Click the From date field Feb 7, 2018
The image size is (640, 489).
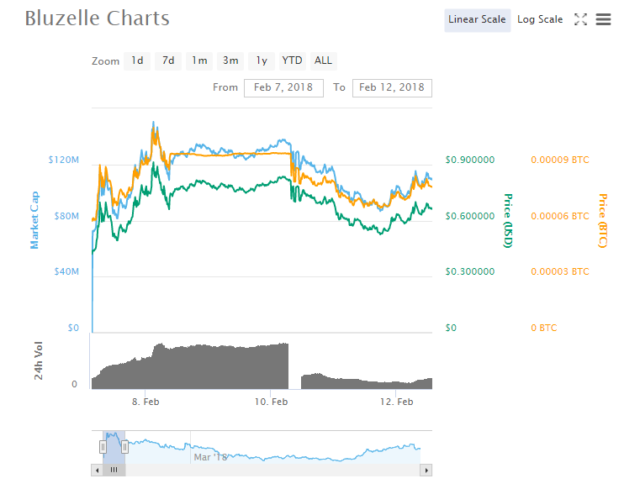(284, 88)
